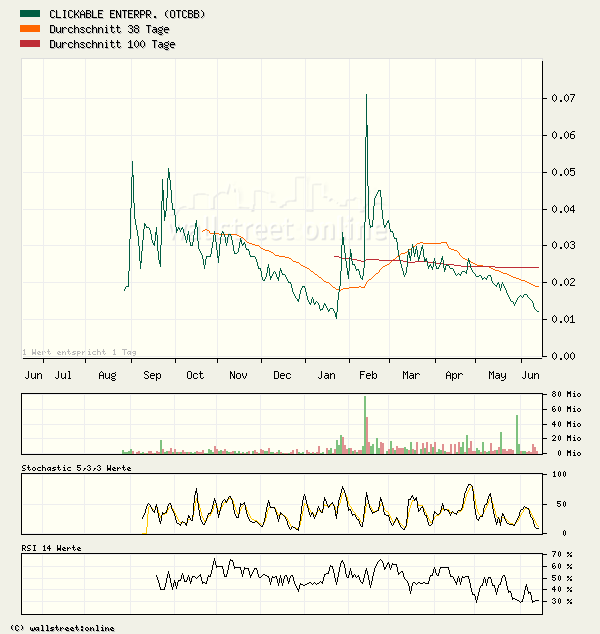
Task: Click the 0.06 price axis label
Action: pyautogui.click(x=563, y=135)
